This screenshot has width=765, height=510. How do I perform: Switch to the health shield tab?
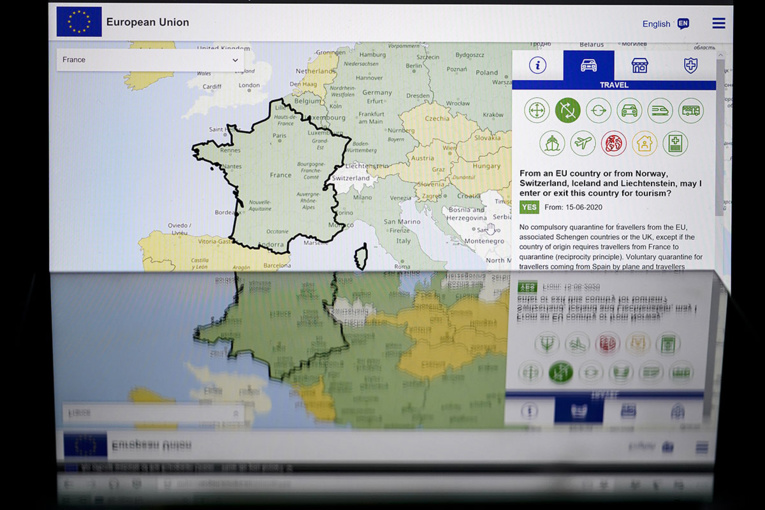click(x=690, y=66)
